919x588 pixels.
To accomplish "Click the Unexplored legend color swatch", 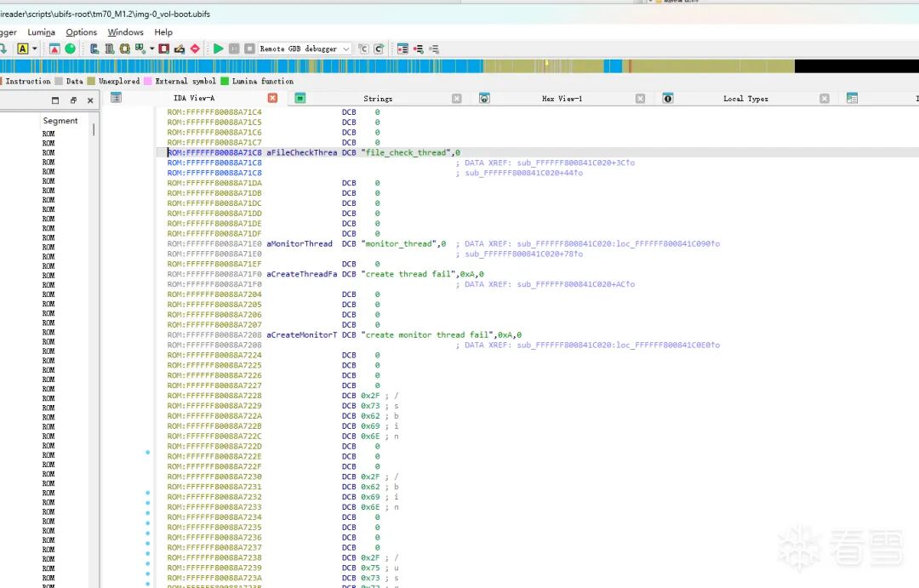I will pyautogui.click(x=91, y=82).
